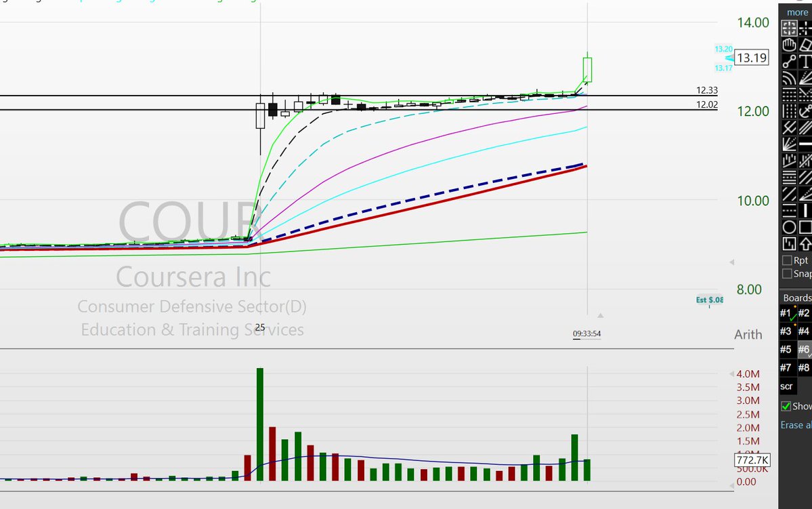Image resolution: width=812 pixels, height=509 pixels.
Task: Open the more drawing tools link
Action: click(797, 12)
